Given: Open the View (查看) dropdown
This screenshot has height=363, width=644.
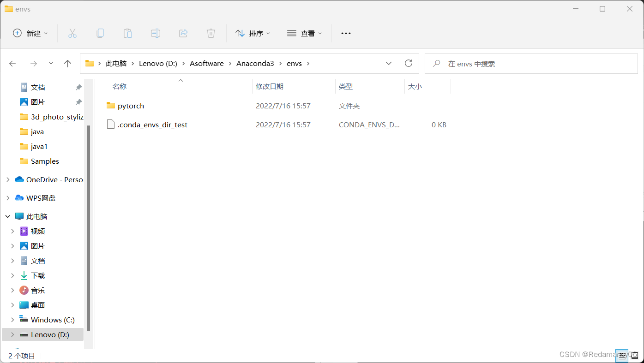Looking at the screenshot, I should 304,33.
